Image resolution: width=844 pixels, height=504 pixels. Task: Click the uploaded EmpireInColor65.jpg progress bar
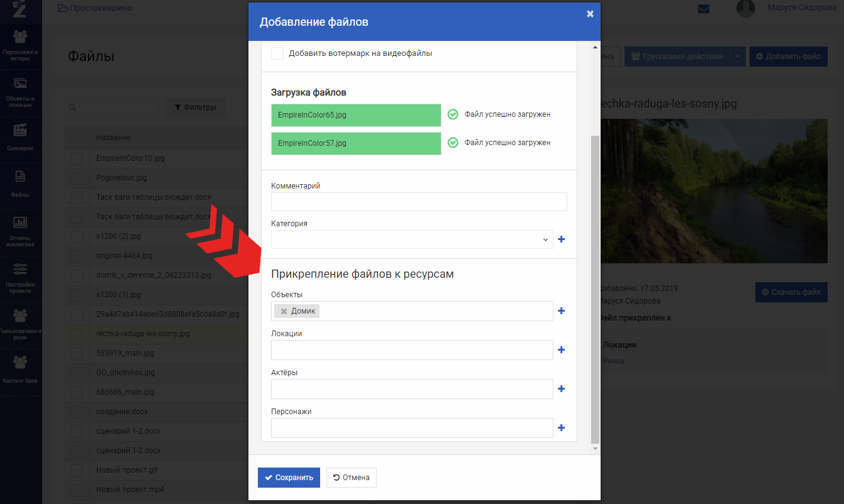point(356,115)
